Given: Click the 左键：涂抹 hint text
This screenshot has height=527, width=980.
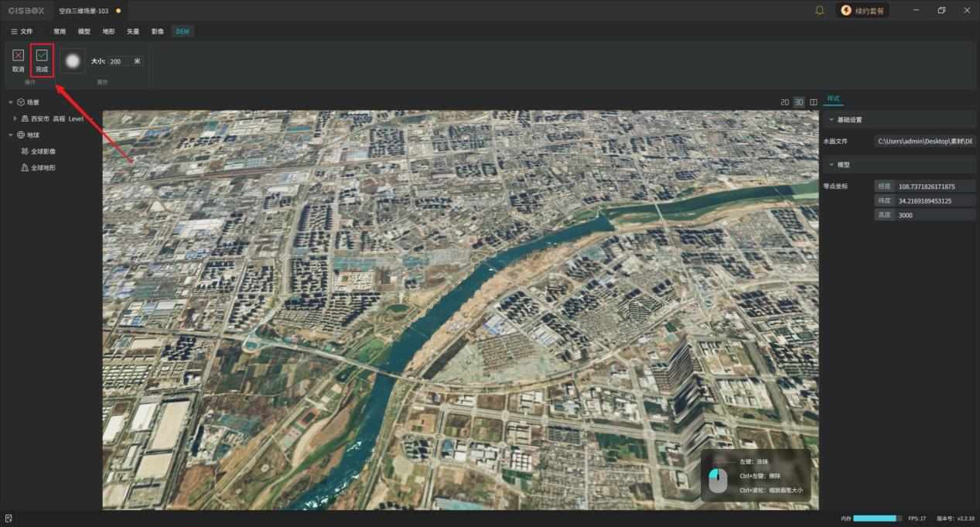Looking at the screenshot, I should click(753, 461).
